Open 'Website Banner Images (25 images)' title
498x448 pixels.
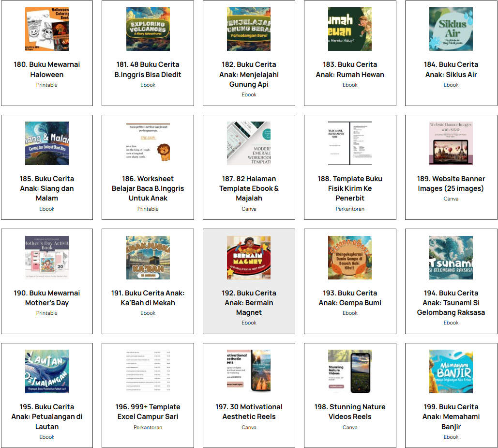tap(451, 184)
